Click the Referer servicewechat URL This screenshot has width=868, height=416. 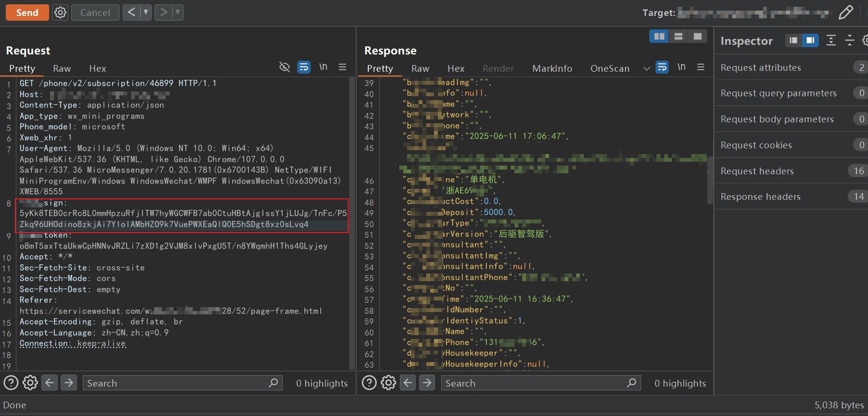pyautogui.click(x=171, y=311)
